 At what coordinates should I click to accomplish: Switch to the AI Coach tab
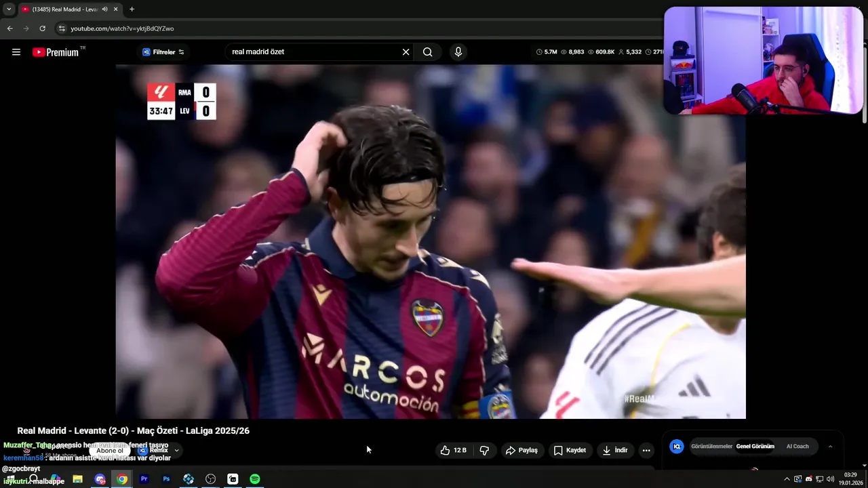click(x=797, y=447)
